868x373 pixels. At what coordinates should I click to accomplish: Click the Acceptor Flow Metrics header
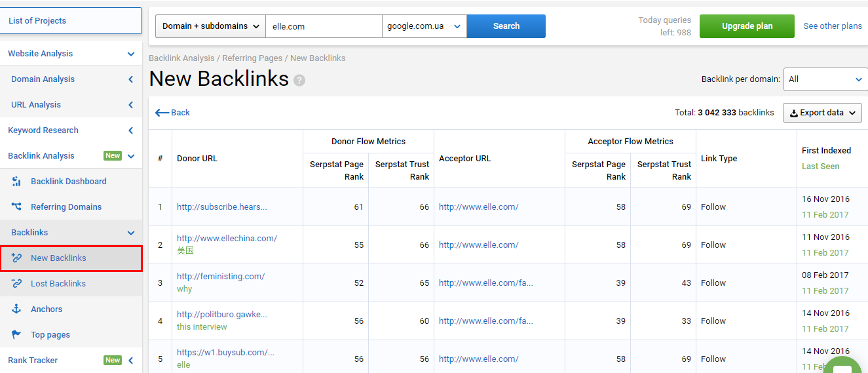coord(630,142)
